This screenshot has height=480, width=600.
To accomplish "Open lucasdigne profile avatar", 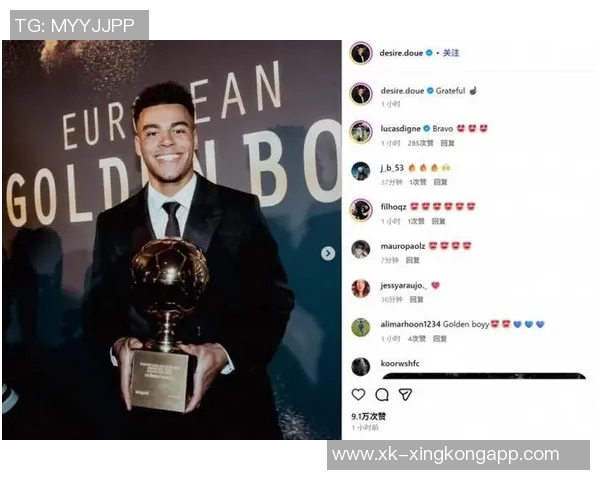I will click(x=361, y=132).
